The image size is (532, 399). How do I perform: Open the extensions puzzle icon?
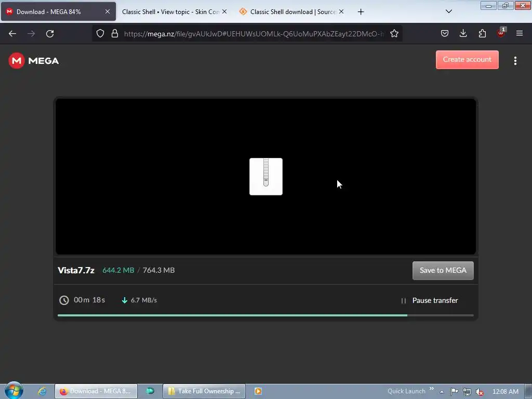coord(482,33)
